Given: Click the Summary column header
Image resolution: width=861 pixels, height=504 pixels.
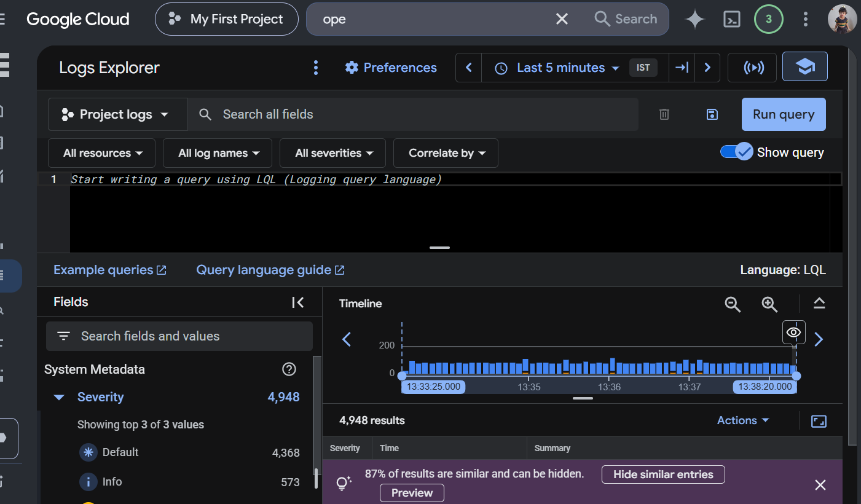Looking at the screenshot, I should pos(552,448).
